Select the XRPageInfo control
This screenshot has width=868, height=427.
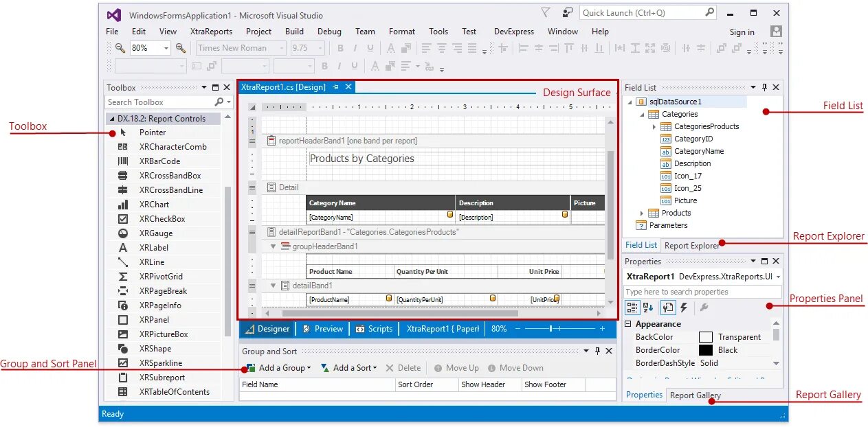pyautogui.click(x=164, y=305)
